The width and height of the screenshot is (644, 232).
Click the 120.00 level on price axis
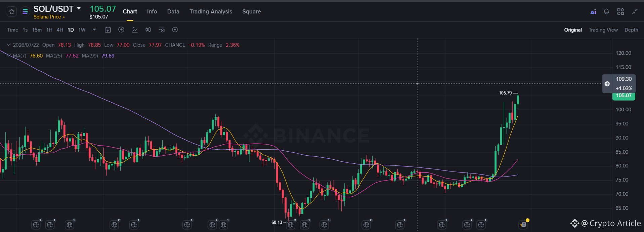(624, 53)
